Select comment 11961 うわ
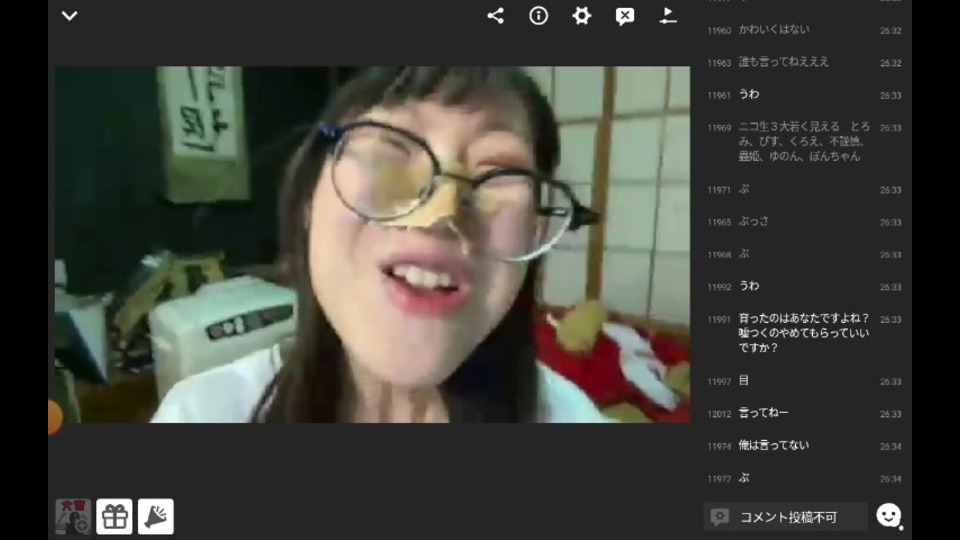Image resolution: width=960 pixels, height=540 pixels. pyautogui.click(x=804, y=94)
